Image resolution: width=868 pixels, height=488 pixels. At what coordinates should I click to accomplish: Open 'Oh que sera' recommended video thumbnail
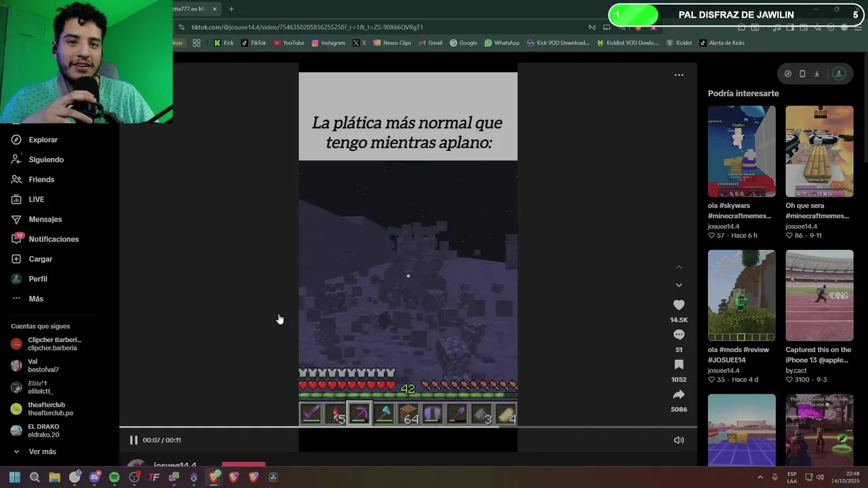819,151
